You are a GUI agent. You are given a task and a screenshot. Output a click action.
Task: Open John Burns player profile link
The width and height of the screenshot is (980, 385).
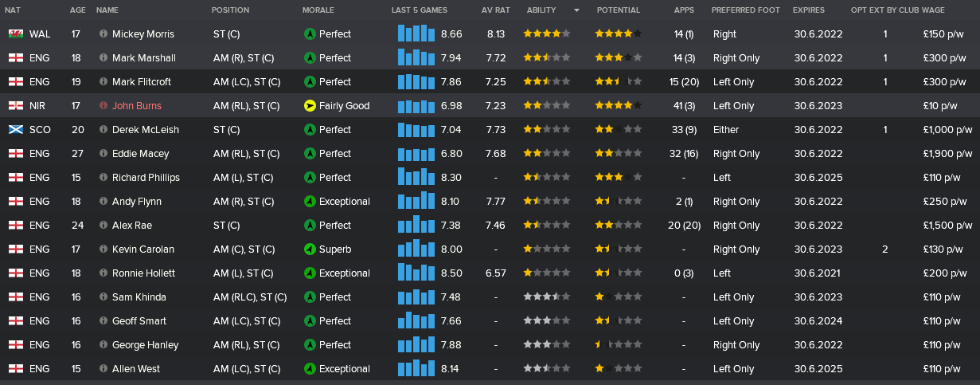[x=137, y=106]
